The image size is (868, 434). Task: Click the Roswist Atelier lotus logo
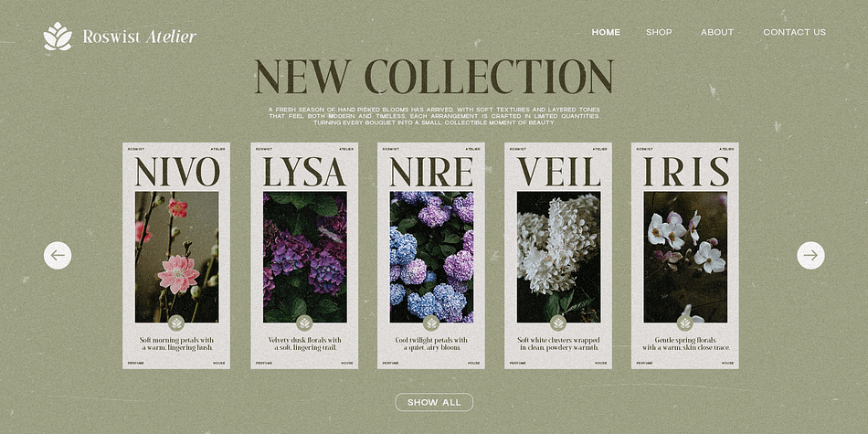pos(58,36)
